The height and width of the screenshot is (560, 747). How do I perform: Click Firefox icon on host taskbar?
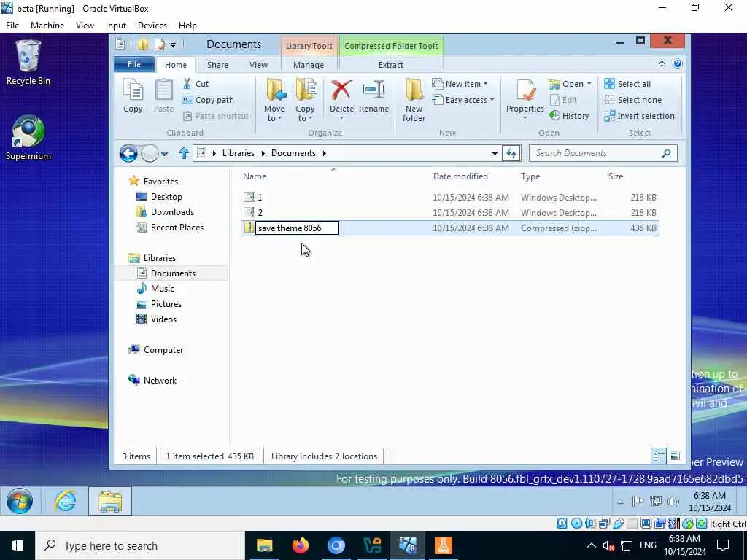(300, 545)
